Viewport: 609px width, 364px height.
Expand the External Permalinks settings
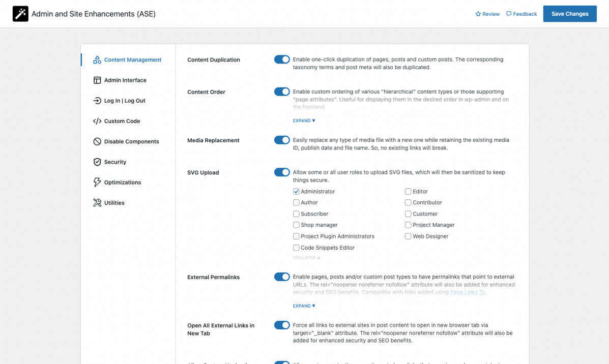303,306
